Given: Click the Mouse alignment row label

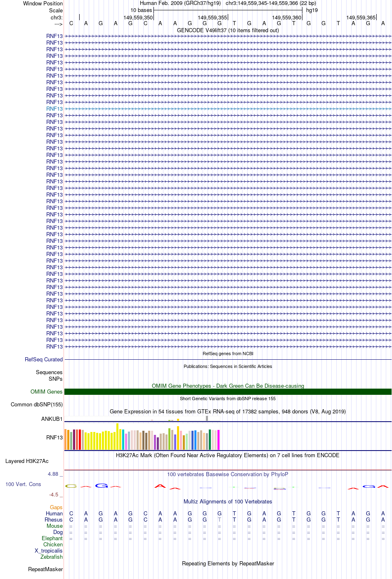Looking at the screenshot, I should pos(55,526).
